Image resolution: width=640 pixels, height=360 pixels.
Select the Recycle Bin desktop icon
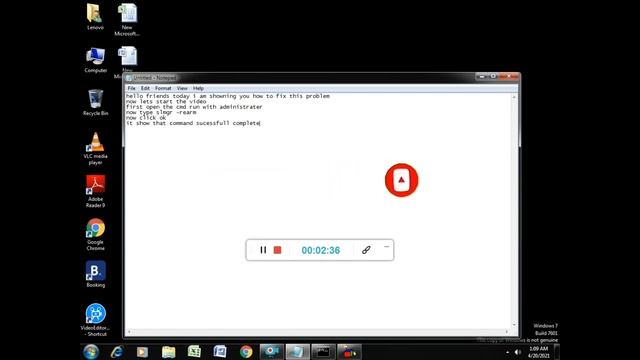click(96, 103)
